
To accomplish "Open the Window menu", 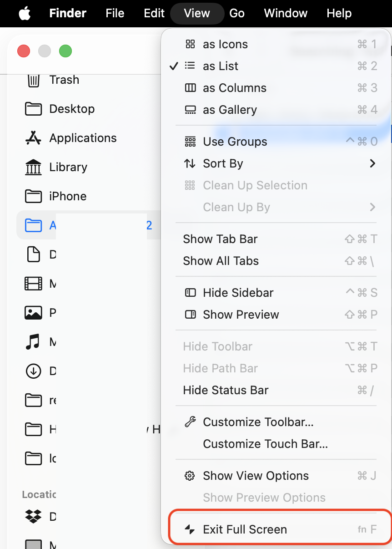I will (x=286, y=13).
